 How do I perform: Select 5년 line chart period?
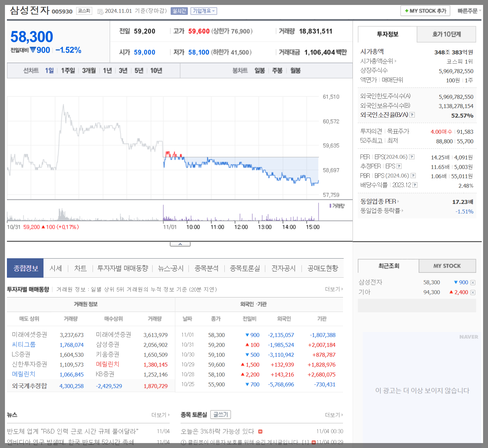pyautogui.click(x=139, y=70)
